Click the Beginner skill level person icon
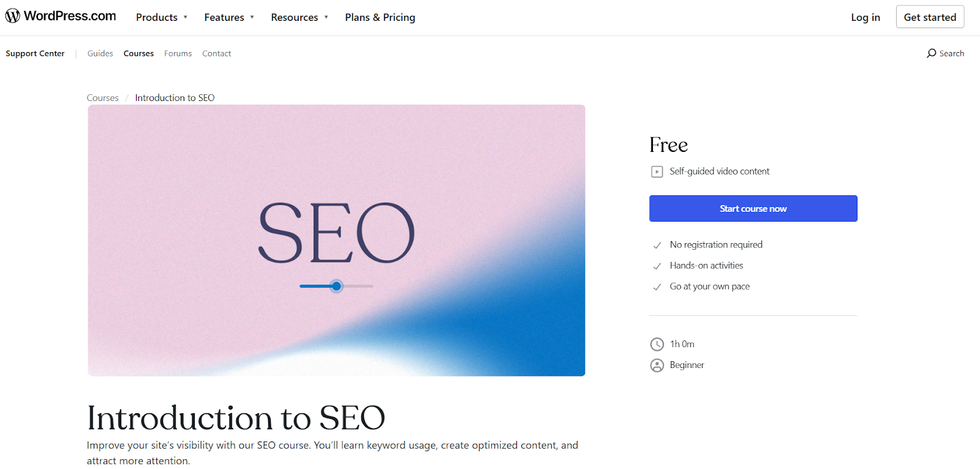This screenshot has width=980, height=469. coord(657,364)
